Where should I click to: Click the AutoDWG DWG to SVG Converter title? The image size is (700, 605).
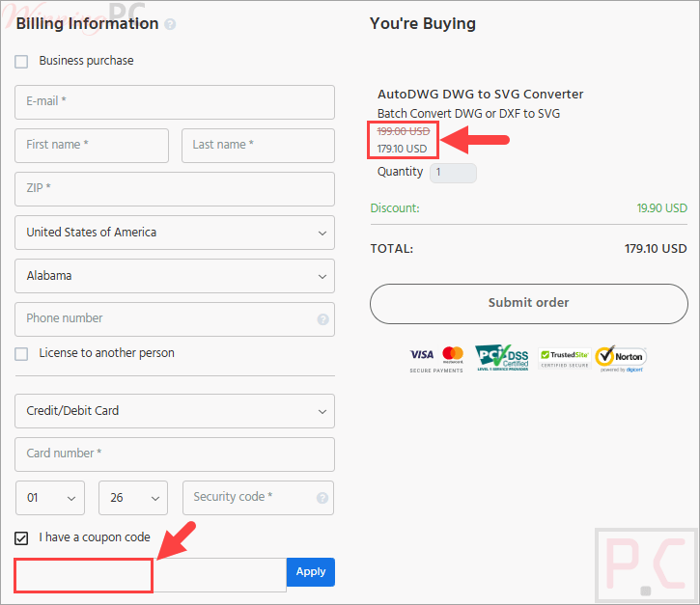point(481,95)
